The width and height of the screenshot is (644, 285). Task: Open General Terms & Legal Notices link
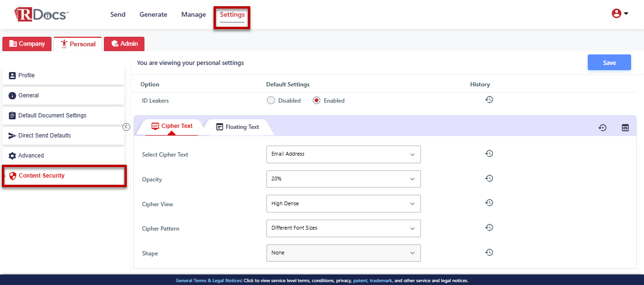coord(208,281)
